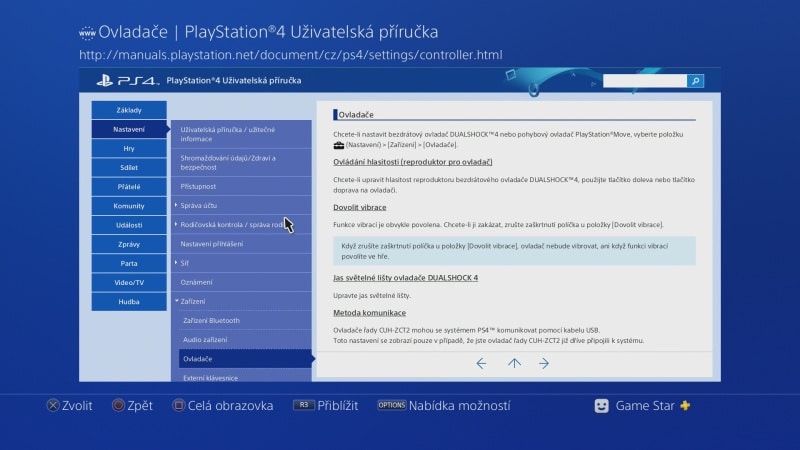This screenshot has height=450, width=800.
Task: Click the OPTIONS Nabídka možností icon
Action: [x=391, y=405]
